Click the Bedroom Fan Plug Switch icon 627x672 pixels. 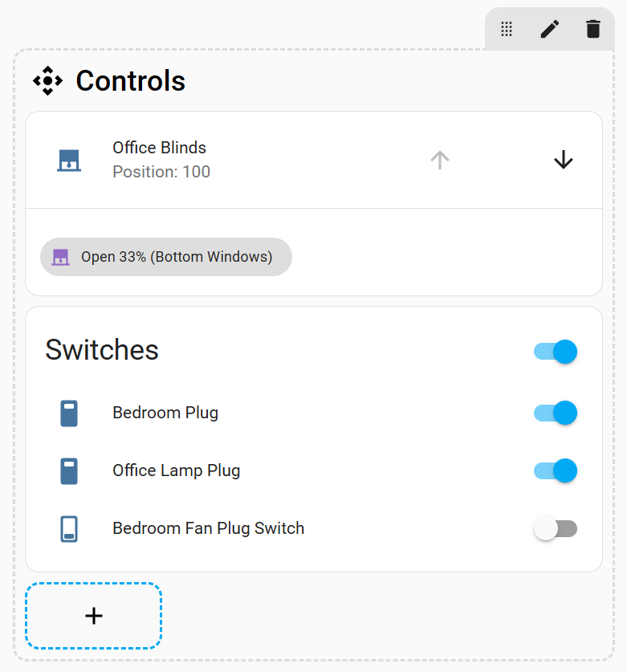point(69,528)
